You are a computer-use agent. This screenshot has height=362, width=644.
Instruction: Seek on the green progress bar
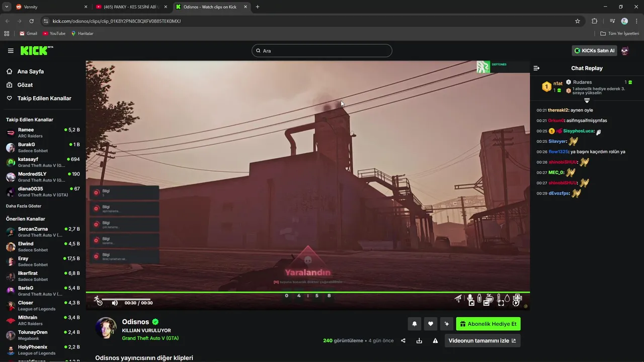tap(307, 292)
